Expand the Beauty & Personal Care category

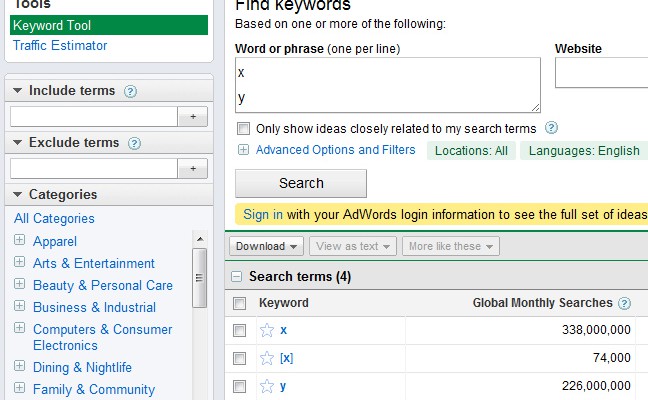point(19,283)
